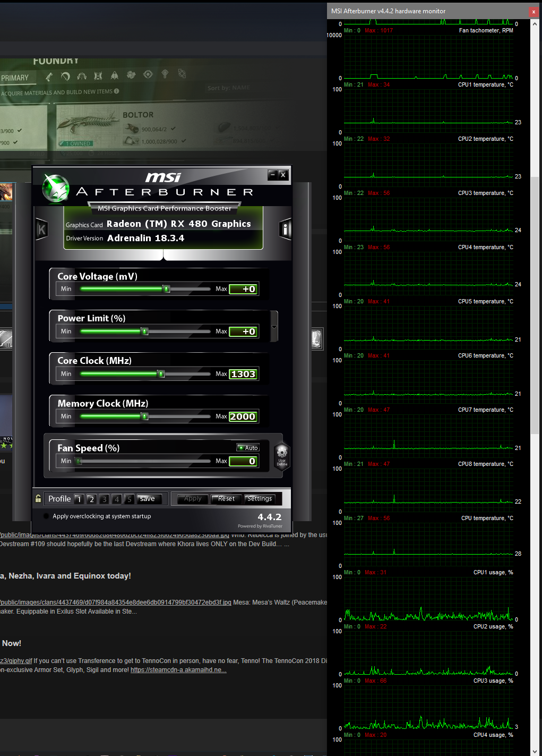
Task: Click the Boltor 1,000,028/900 resource icon
Action: [x=131, y=141]
